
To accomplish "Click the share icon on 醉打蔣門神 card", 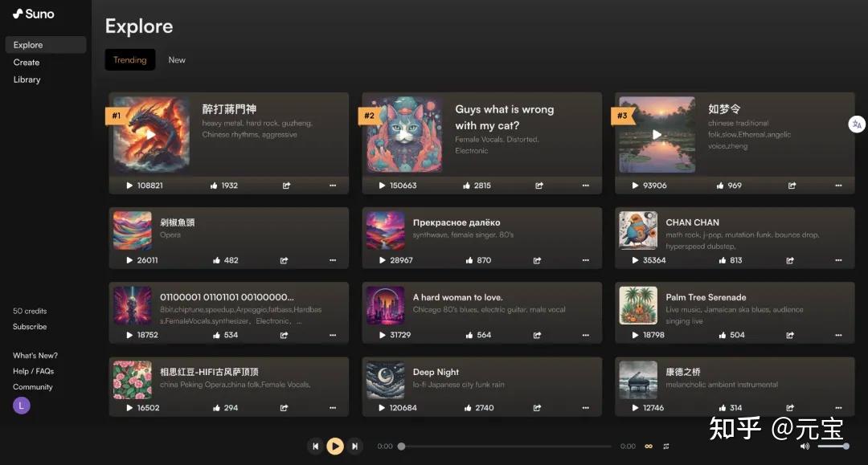I will 286,186.
